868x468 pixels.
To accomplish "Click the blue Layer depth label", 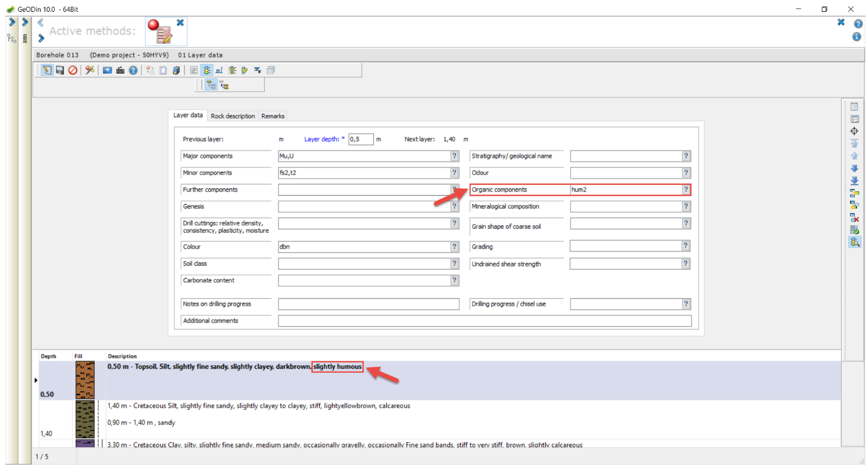I will click(321, 139).
